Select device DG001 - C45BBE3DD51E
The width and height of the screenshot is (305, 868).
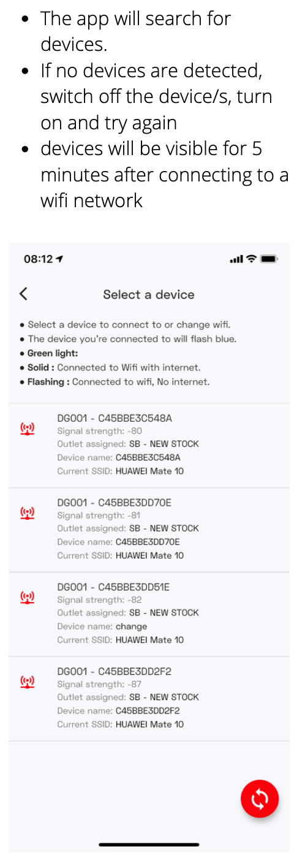pos(149,614)
